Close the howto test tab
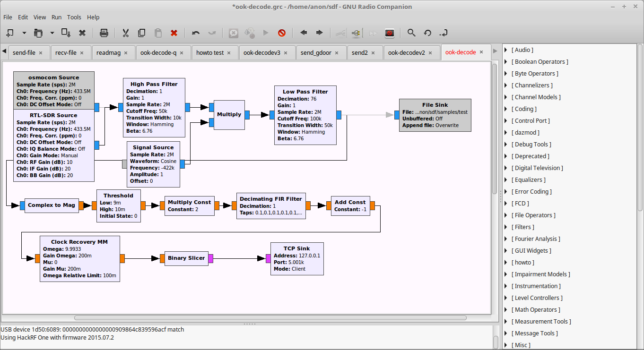The width and height of the screenshot is (644, 350). 229,52
